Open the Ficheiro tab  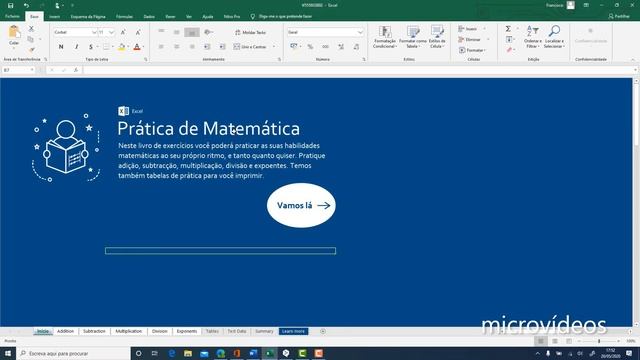[12, 16]
